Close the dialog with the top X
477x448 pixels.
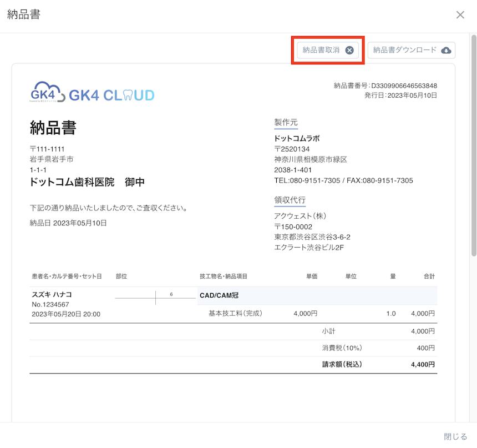[460, 14]
